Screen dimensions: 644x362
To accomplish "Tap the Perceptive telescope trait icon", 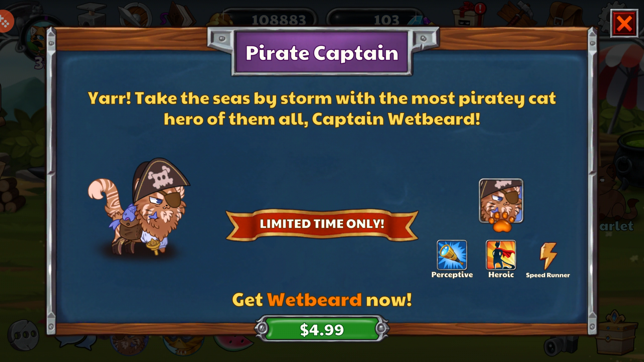I will pyautogui.click(x=452, y=255).
